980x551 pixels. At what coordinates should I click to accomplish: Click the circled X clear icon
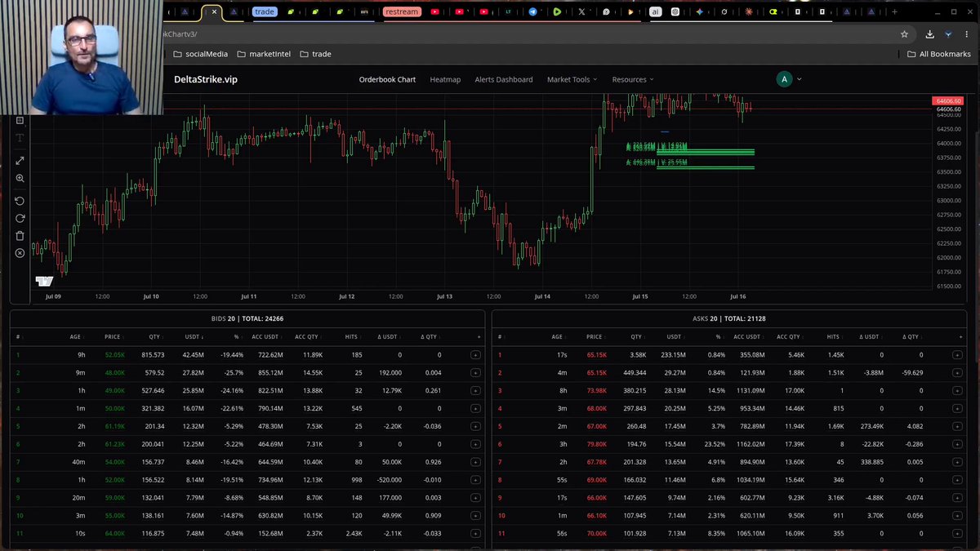[x=20, y=253]
